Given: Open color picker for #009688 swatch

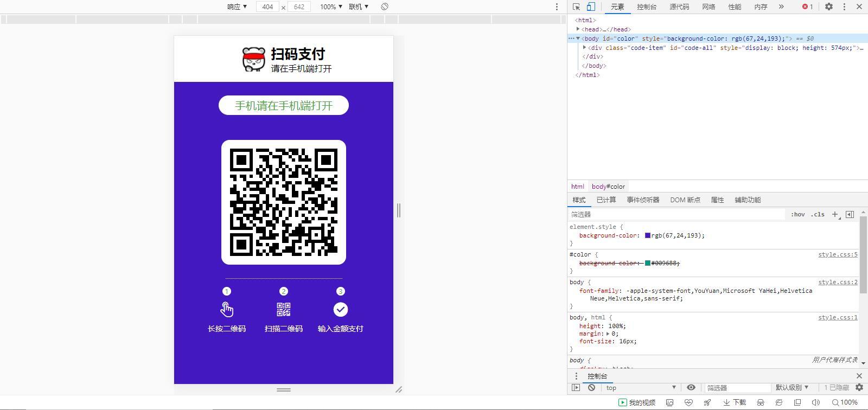Looking at the screenshot, I should (648, 263).
